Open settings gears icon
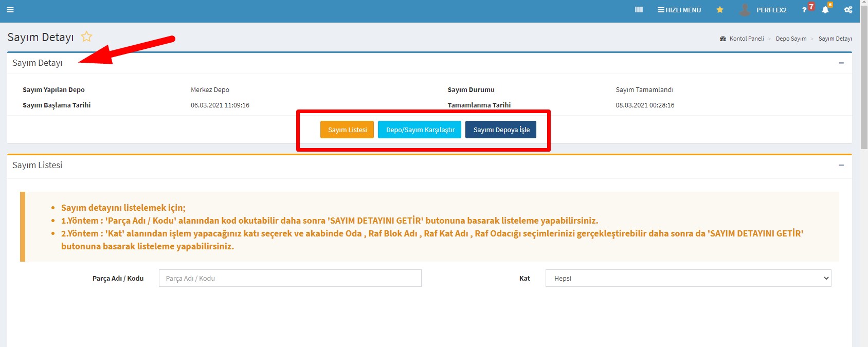868x347 pixels. (848, 10)
